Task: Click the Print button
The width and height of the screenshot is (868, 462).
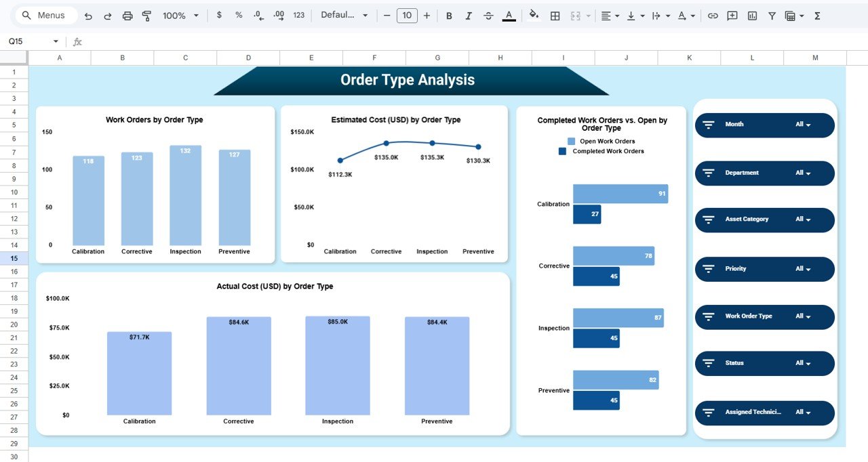Action: (127, 15)
